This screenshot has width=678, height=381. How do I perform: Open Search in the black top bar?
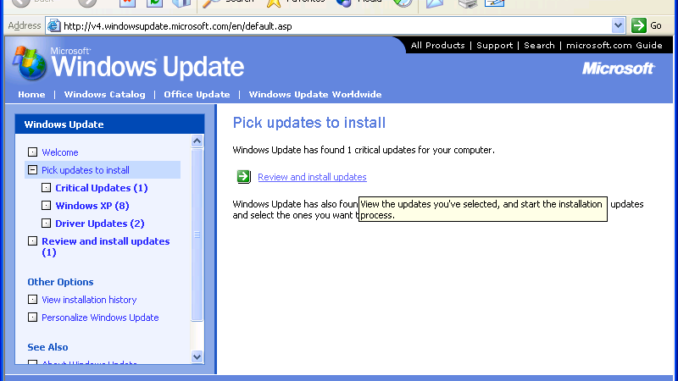click(x=539, y=45)
